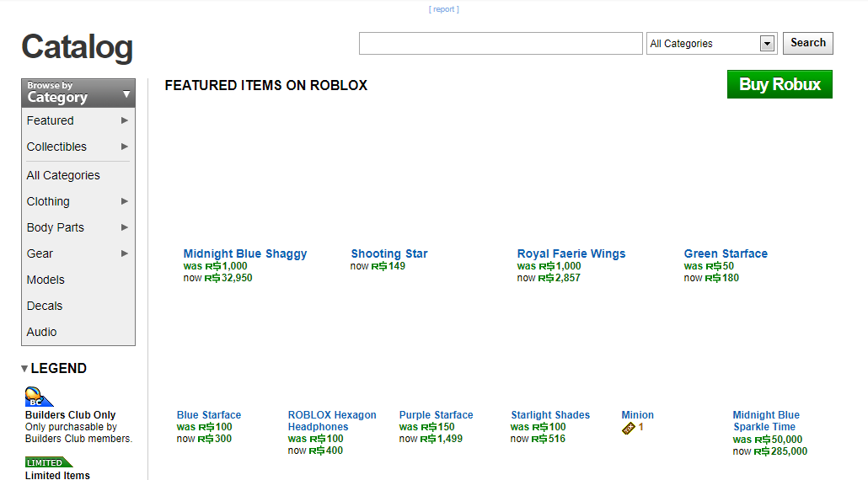Open the Body Parts category
The width and height of the screenshot is (868, 480).
pos(56,227)
